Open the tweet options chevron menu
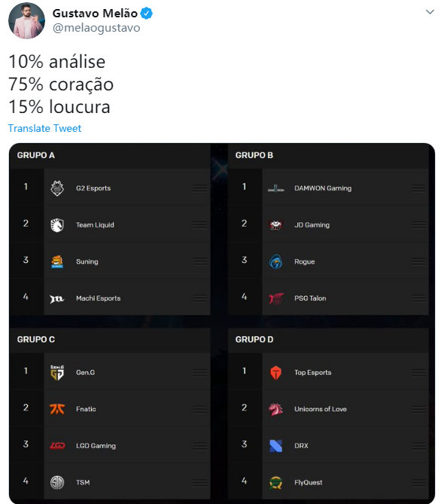This screenshot has width=444, height=504. pyautogui.click(x=430, y=12)
